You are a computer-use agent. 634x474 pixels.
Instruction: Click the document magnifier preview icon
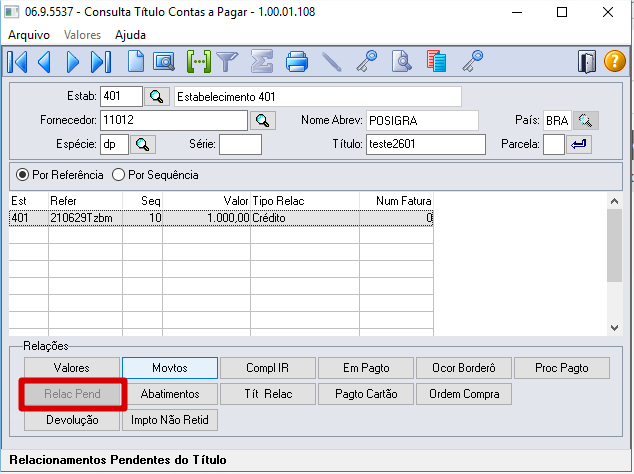402,61
